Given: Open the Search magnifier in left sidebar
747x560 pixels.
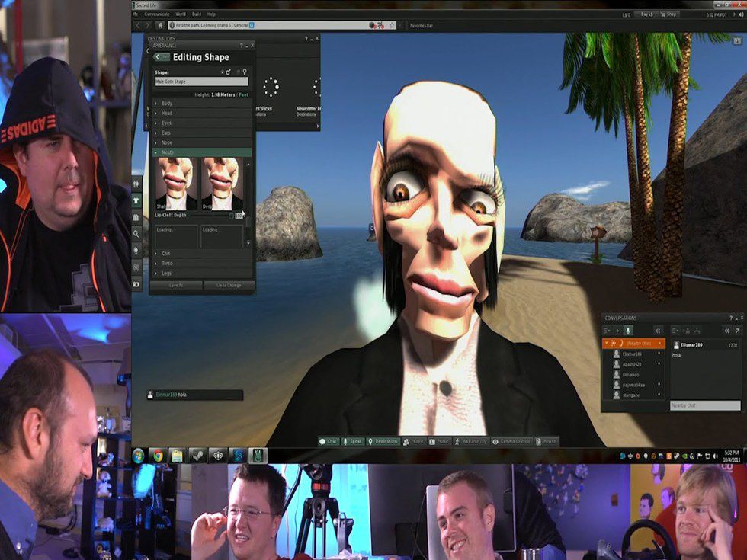Looking at the screenshot, I should coord(136,234).
